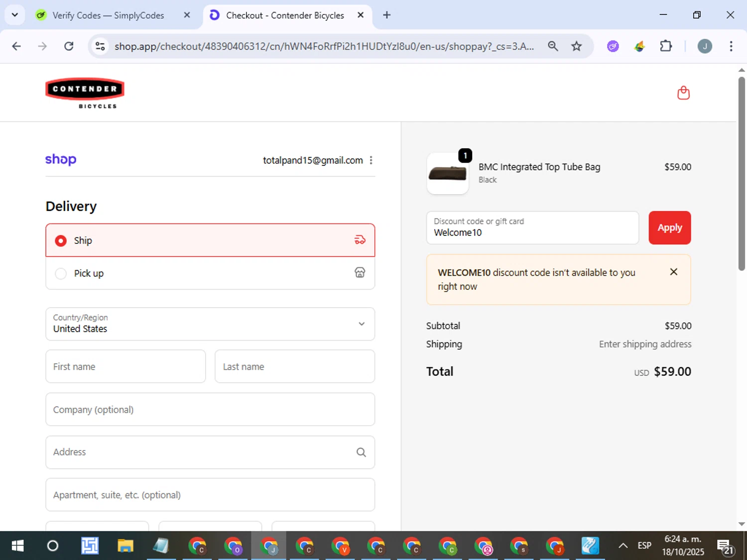The width and height of the screenshot is (747, 560).
Task: Open File Explorer from taskbar
Action: tap(125, 546)
